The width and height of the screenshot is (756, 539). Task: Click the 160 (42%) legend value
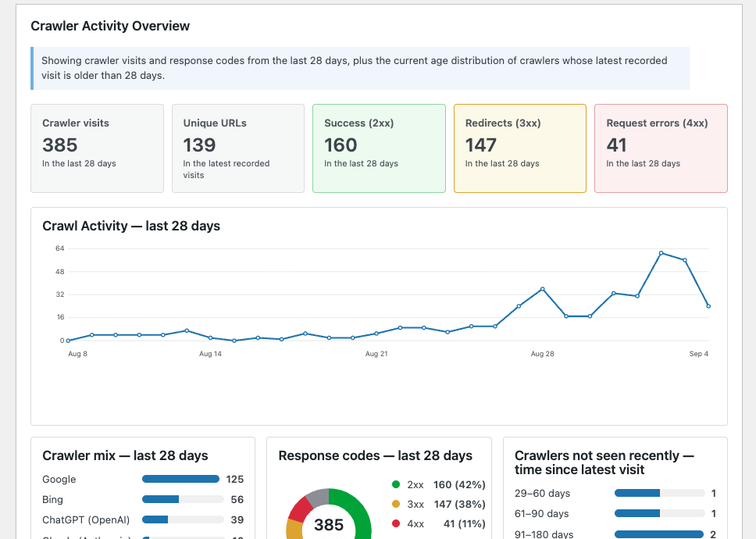tap(459, 484)
